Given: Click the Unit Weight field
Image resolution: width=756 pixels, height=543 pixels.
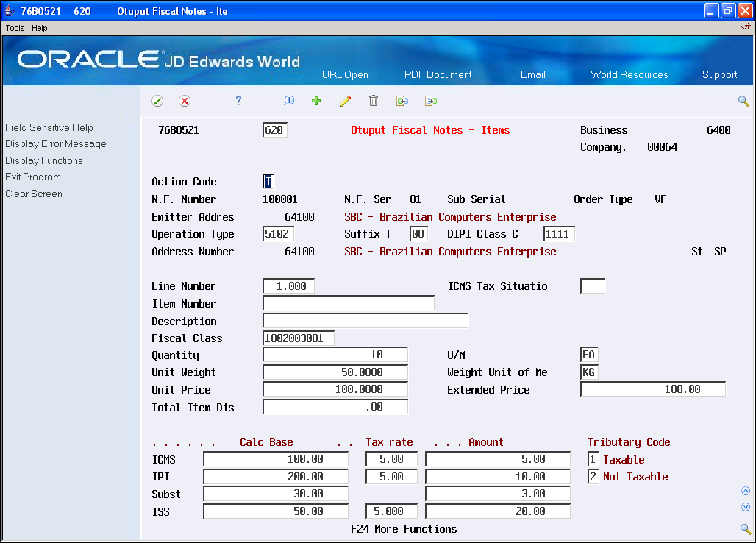Looking at the screenshot, I should click(x=335, y=372).
